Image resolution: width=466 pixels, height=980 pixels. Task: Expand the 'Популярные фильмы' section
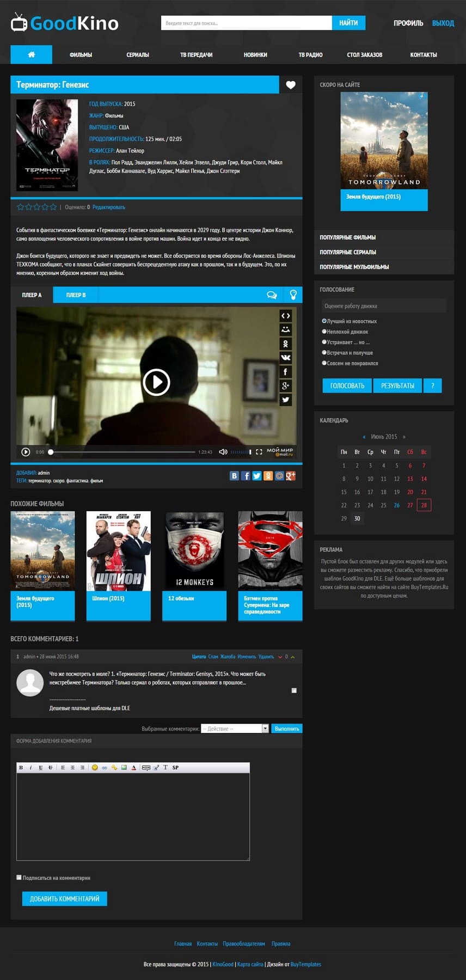[x=384, y=237]
